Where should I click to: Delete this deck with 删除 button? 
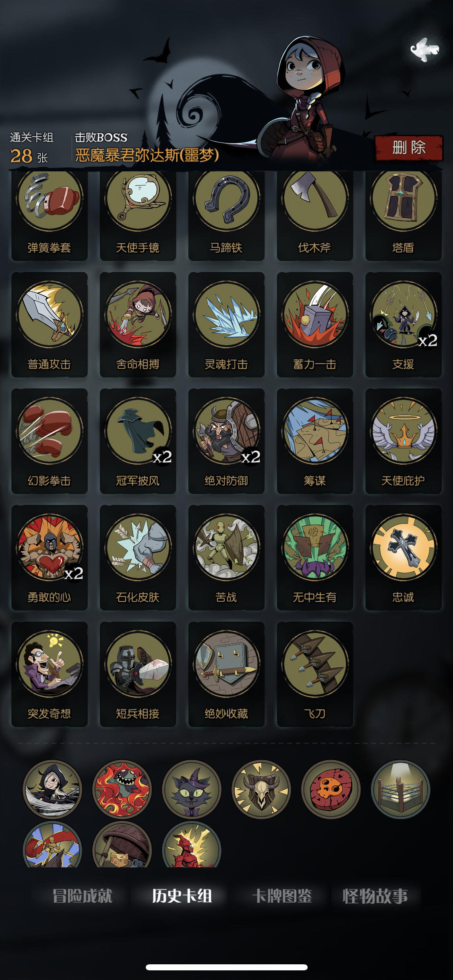coord(409,148)
